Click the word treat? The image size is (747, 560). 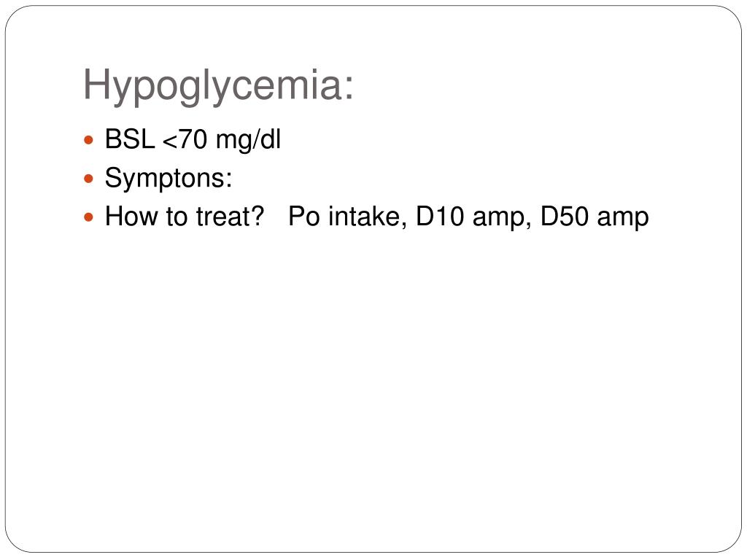pyautogui.click(x=231, y=217)
